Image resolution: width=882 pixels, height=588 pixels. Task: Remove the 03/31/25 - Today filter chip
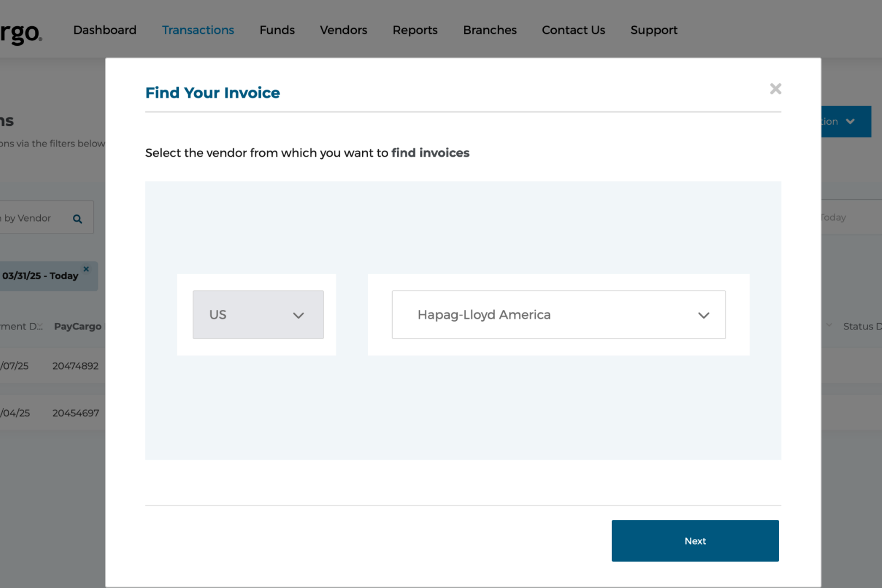86,269
